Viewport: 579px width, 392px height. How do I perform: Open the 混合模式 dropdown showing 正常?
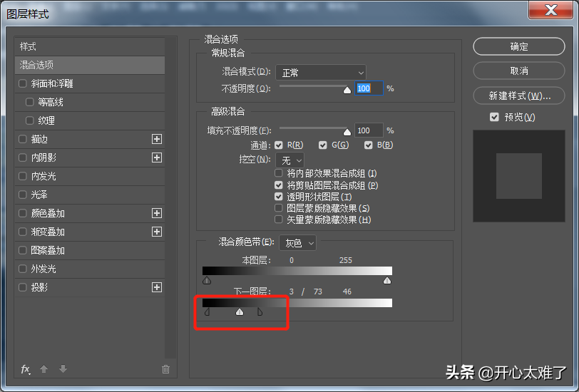[321, 73]
